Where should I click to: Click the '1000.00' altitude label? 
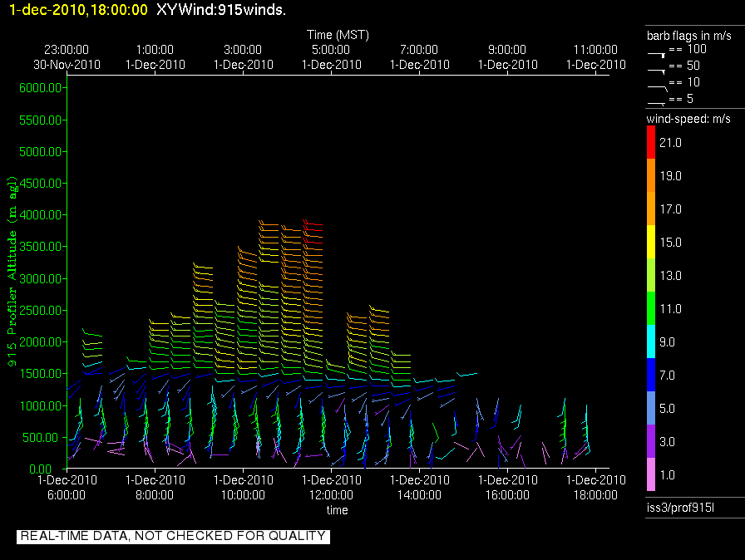click(x=41, y=405)
